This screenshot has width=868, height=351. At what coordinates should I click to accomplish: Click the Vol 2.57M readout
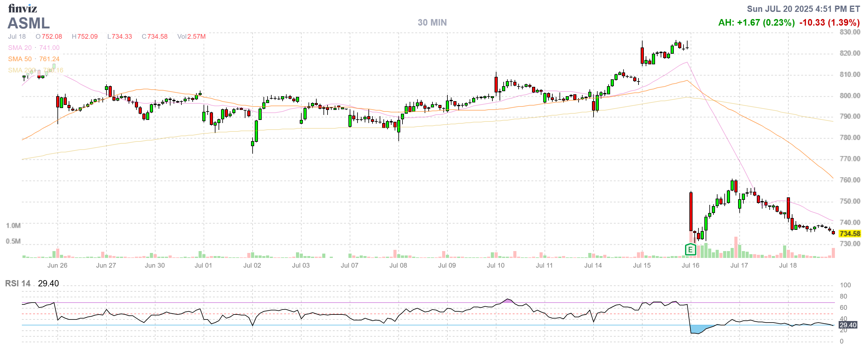191,36
